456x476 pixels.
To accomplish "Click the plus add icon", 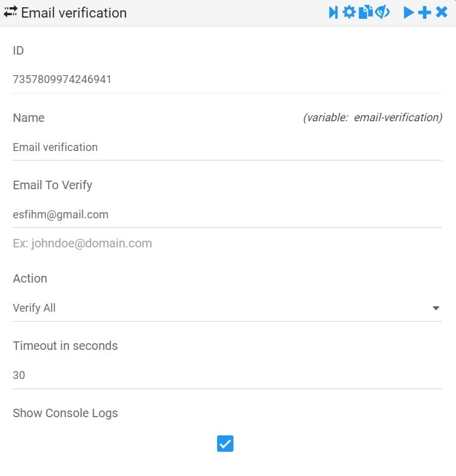I will click(424, 13).
